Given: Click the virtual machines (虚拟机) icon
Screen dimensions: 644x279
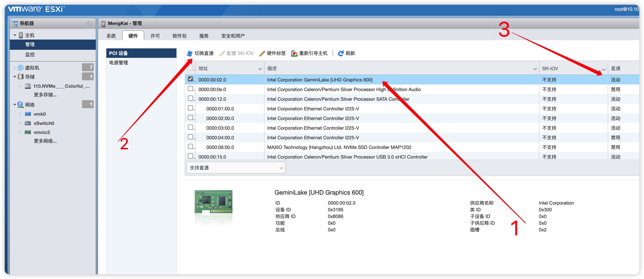Looking at the screenshot, I should tap(21, 68).
